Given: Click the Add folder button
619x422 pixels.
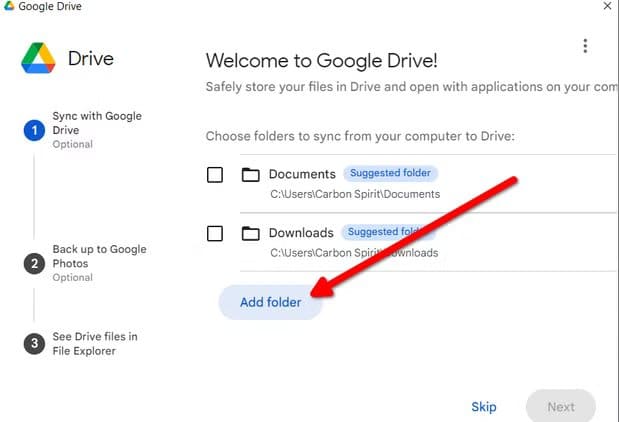Looking at the screenshot, I should [x=270, y=302].
